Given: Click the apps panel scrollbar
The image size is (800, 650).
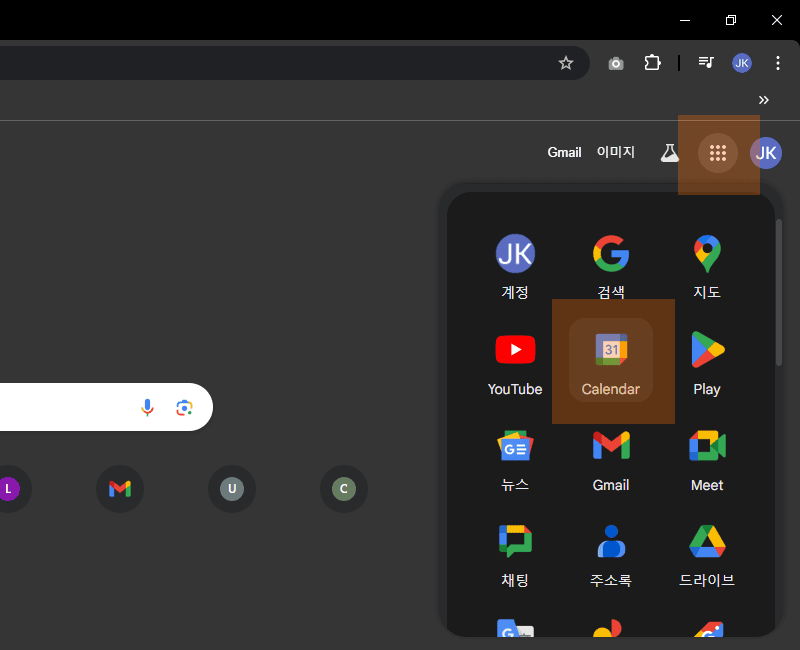Looking at the screenshot, I should click(779, 292).
